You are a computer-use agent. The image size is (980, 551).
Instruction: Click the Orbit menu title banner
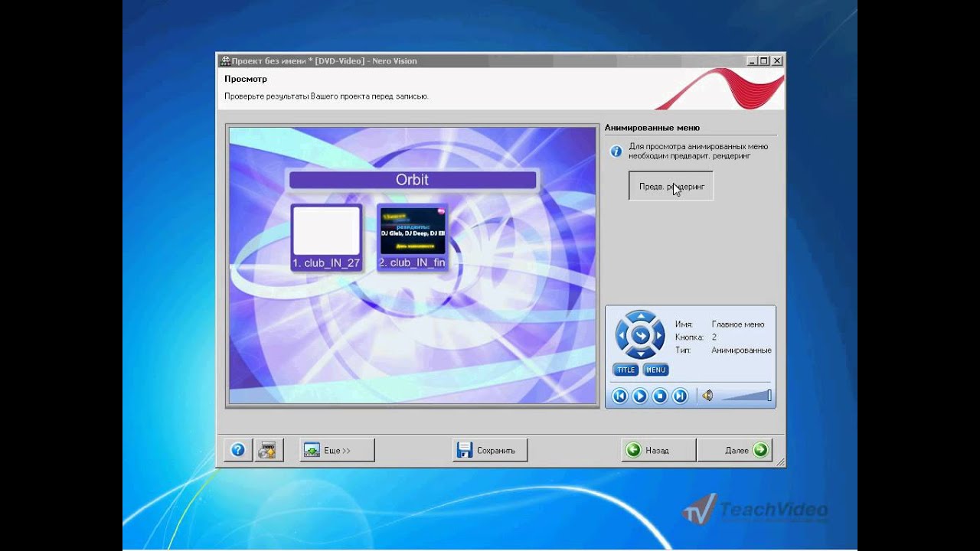413,180
